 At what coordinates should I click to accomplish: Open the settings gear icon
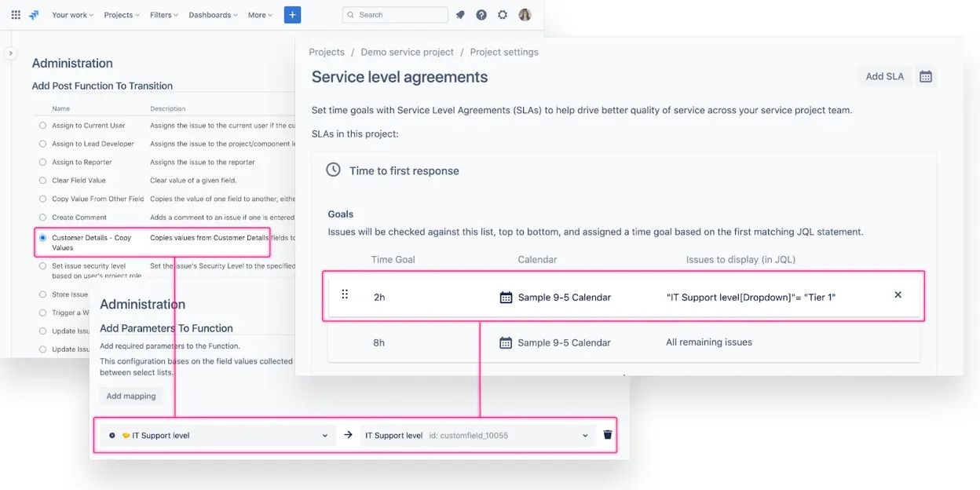click(503, 14)
